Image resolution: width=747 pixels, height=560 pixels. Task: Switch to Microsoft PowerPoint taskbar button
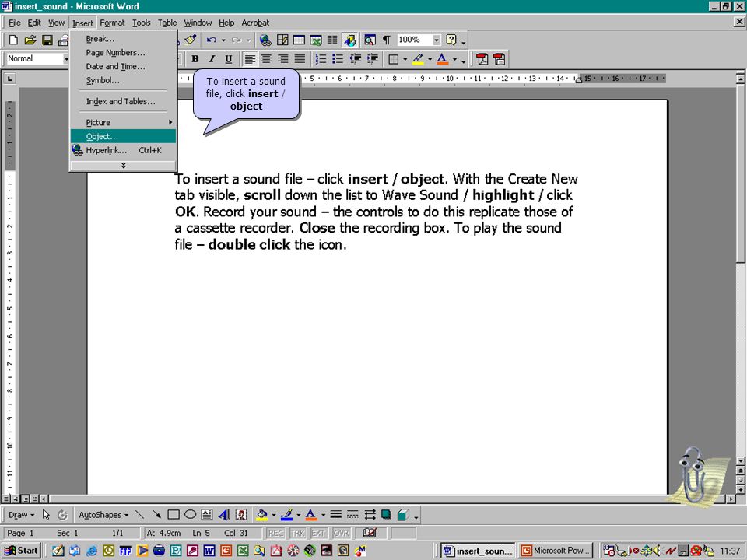(x=556, y=551)
